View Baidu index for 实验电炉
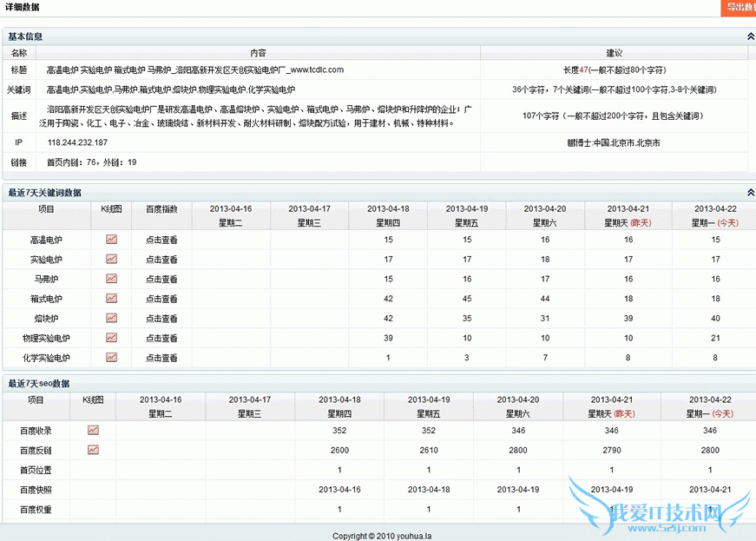This screenshot has width=756, height=541. [161, 260]
